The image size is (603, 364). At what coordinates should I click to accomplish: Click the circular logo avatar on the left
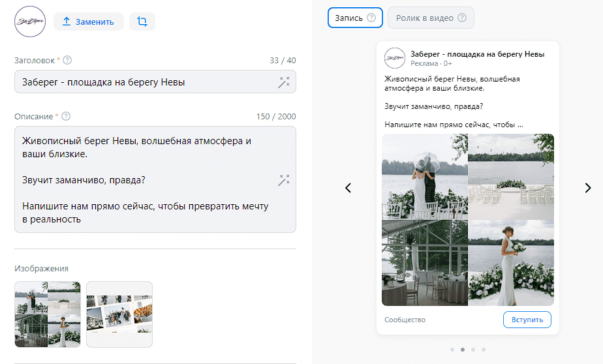pos(30,22)
